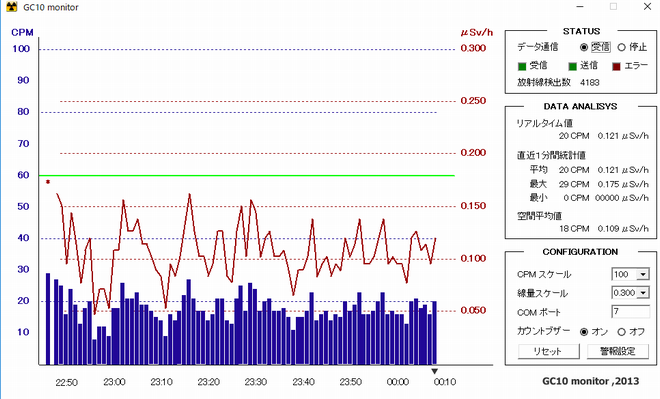Click the STATUS panel heading
660x399 pixels.
[581, 31]
